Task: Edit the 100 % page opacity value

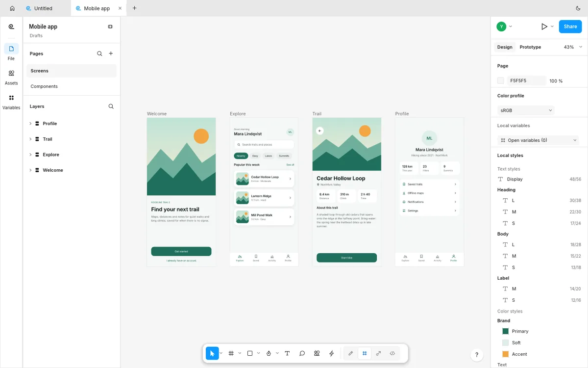Action: [x=556, y=81]
